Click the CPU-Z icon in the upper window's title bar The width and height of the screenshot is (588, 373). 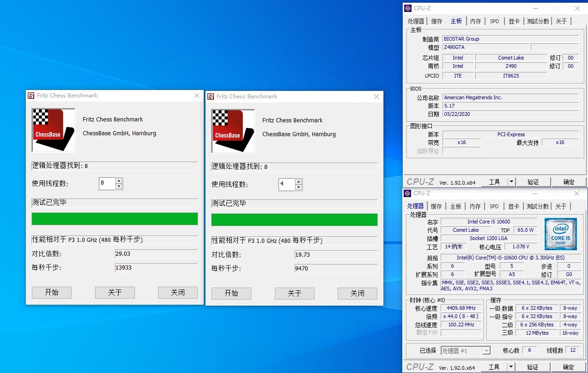[x=407, y=8]
